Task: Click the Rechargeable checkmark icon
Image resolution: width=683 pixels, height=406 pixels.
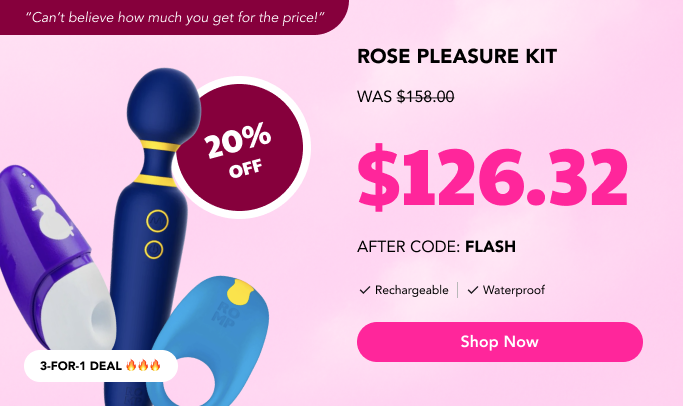Action: click(x=365, y=290)
